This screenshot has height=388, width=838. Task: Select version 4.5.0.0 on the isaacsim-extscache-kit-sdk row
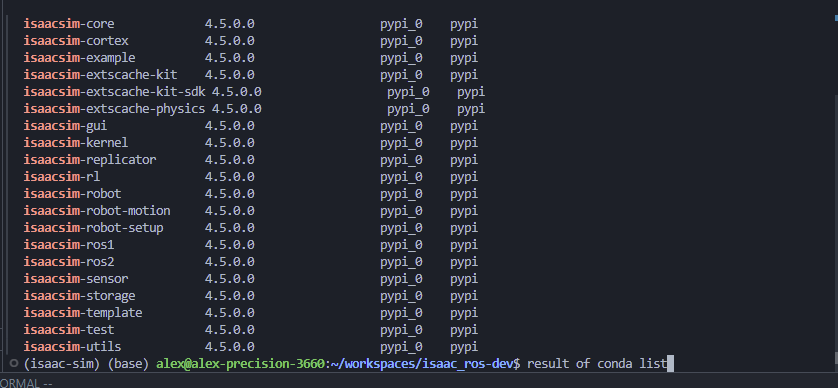(237, 92)
